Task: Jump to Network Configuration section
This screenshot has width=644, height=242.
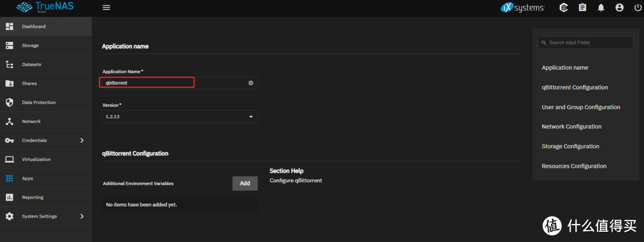Action: 571,127
